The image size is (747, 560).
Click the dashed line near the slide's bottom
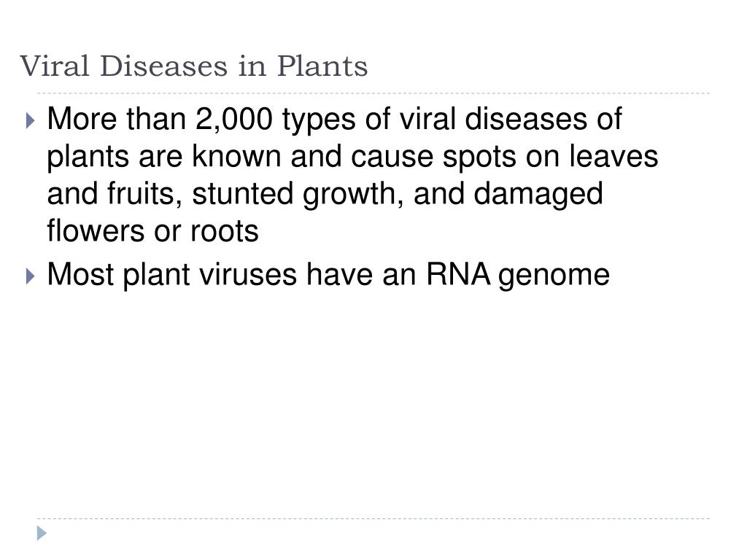[x=373, y=518]
